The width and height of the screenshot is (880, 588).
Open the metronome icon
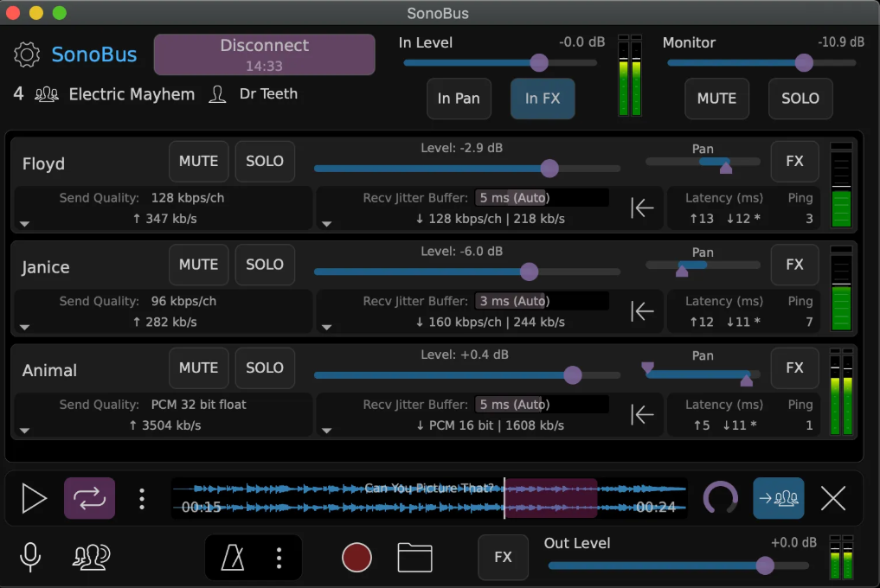coord(233,558)
